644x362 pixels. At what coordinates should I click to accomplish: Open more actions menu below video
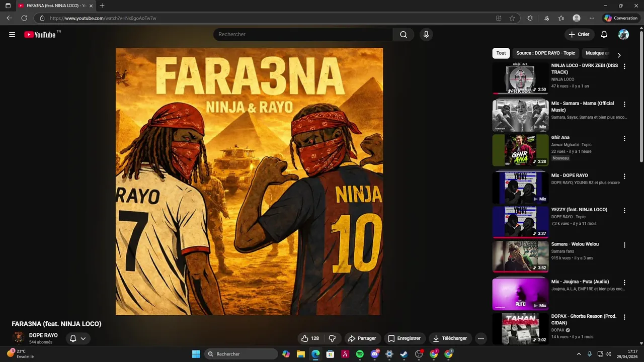[x=481, y=338]
